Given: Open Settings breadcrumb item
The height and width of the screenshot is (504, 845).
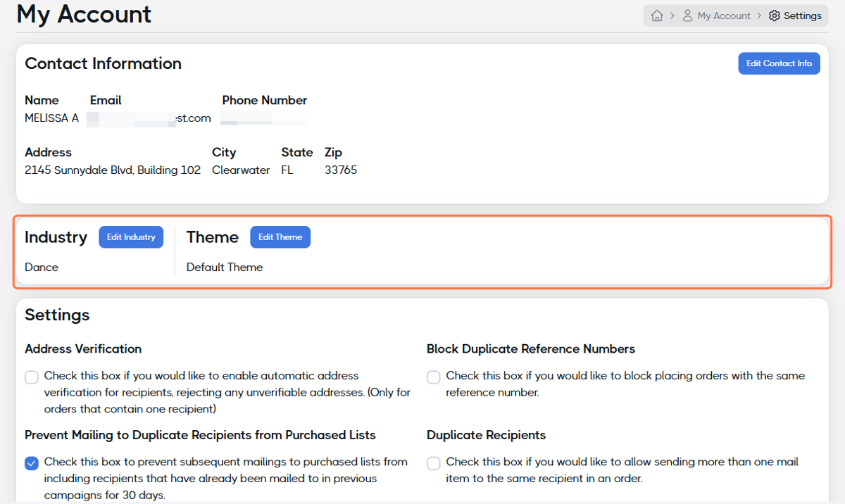Looking at the screenshot, I should tap(803, 15).
